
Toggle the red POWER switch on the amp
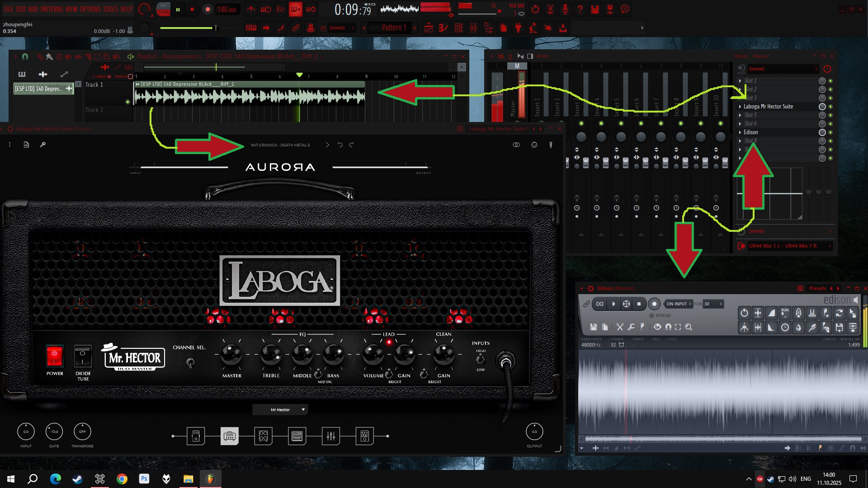pyautogui.click(x=54, y=356)
